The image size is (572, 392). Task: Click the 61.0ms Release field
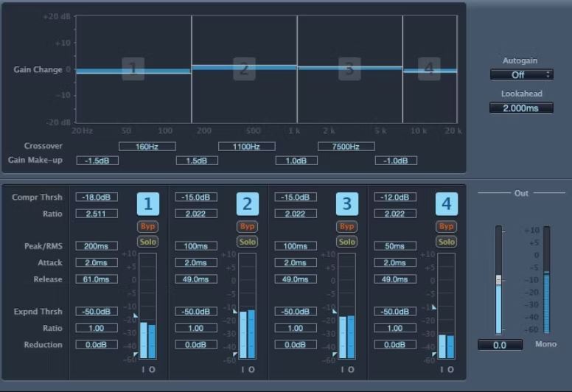pyautogui.click(x=97, y=279)
